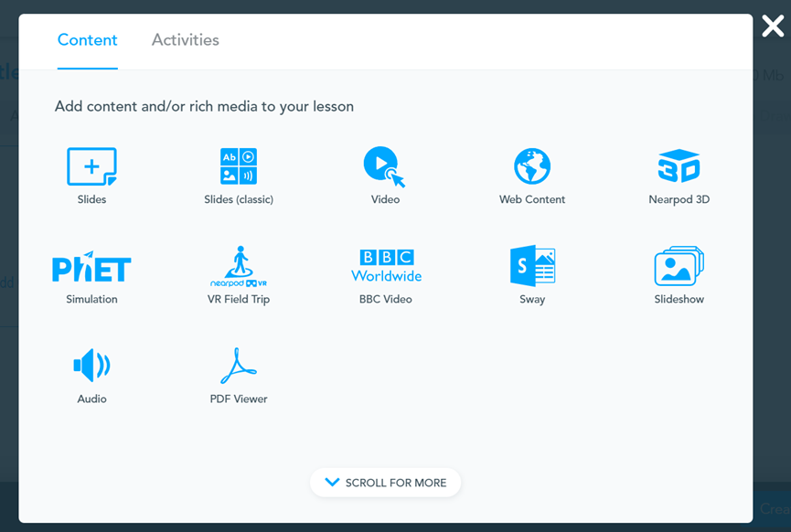Select the Video content icon

pos(384,167)
